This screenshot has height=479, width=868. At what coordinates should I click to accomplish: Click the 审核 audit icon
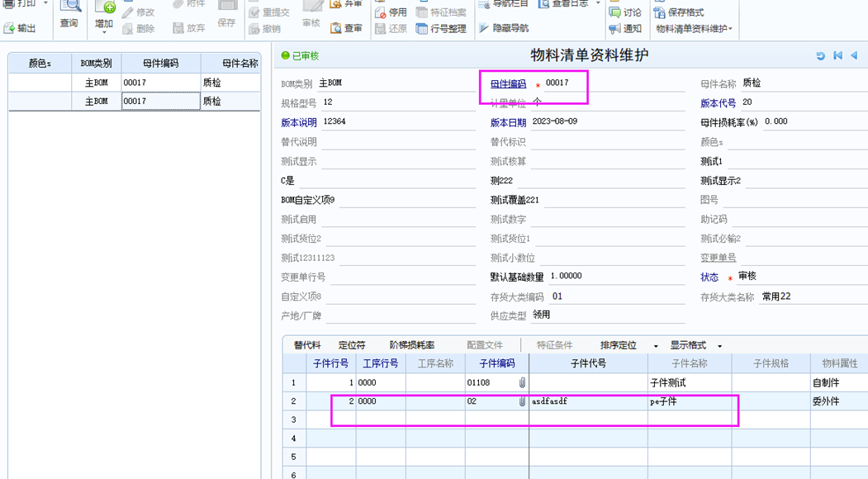click(x=312, y=7)
